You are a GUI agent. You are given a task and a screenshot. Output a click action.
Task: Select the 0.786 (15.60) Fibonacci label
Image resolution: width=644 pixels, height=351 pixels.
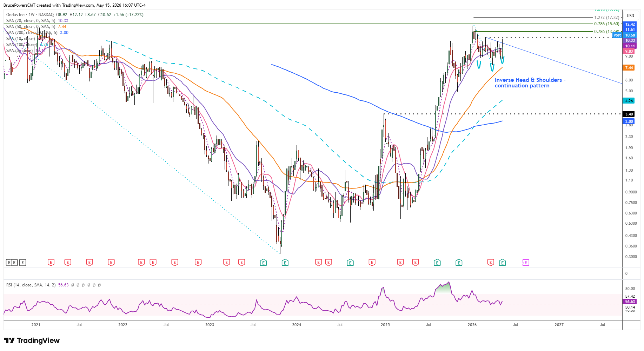pyautogui.click(x=607, y=24)
